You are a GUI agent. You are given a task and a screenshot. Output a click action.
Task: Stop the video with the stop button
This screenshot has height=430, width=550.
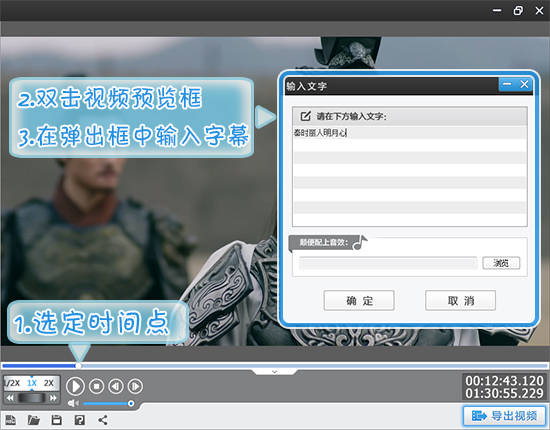click(96, 386)
